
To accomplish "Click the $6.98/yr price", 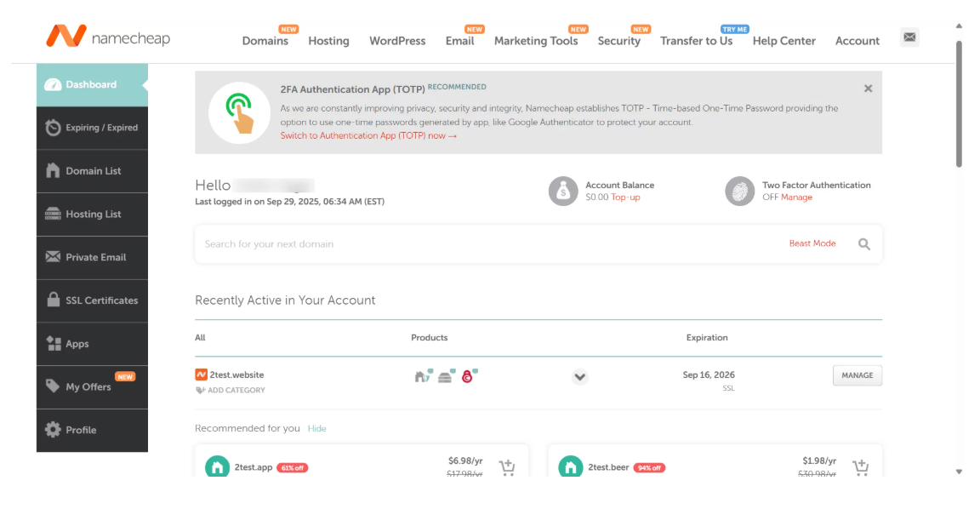I will (x=465, y=460).
